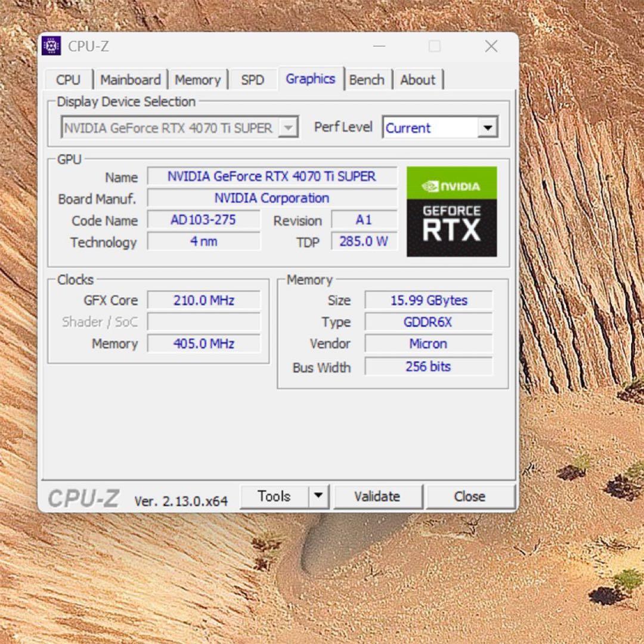Viewport: 644px width, 644px height.
Task: Click the NVIDIA GeForce RTX logo image
Action: pyautogui.click(x=451, y=212)
